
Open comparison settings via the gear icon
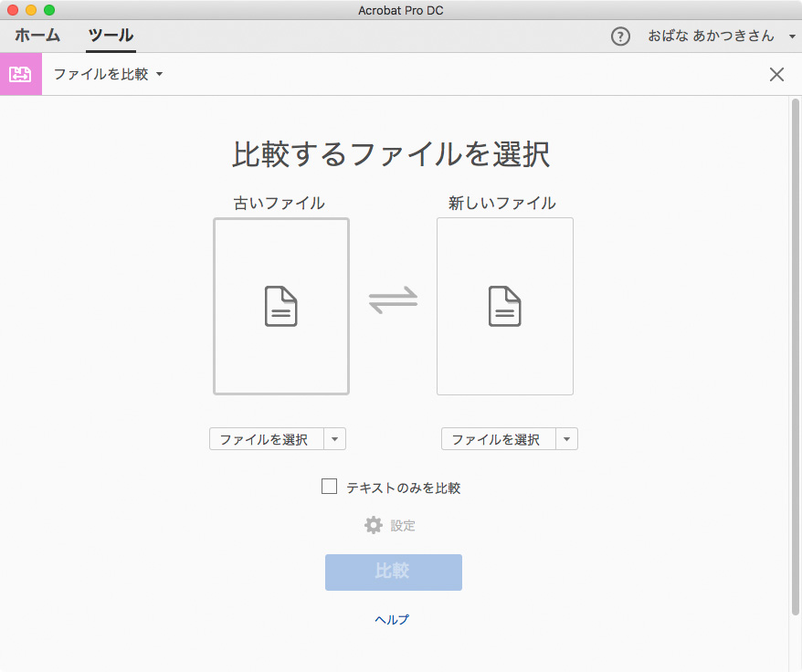click(374, 525)
